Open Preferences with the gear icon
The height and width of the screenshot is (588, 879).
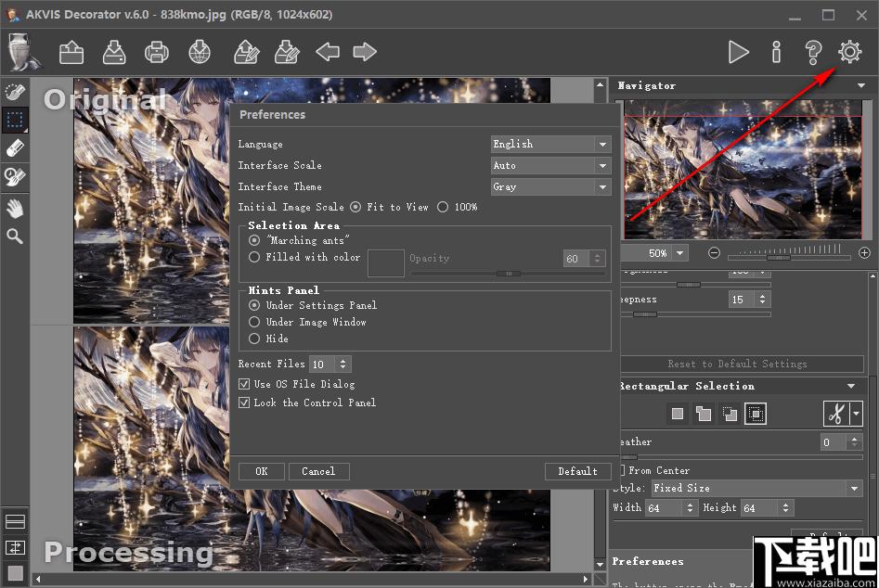(x=850, y=52)
